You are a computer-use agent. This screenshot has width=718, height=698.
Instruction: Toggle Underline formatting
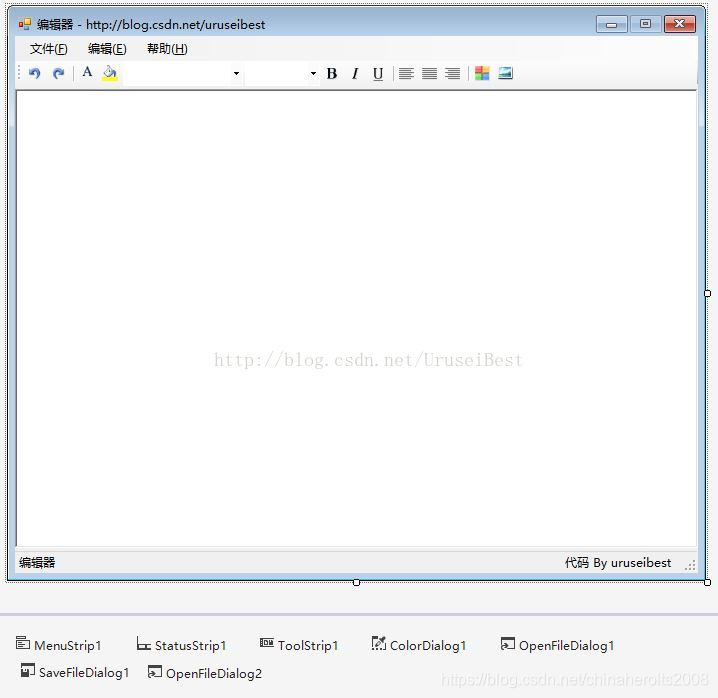[378, 74]
